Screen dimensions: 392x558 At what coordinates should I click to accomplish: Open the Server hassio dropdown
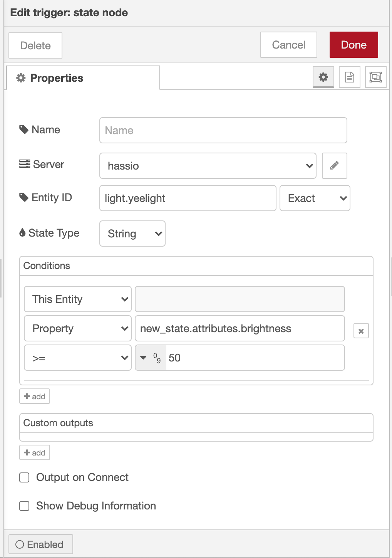208,166
